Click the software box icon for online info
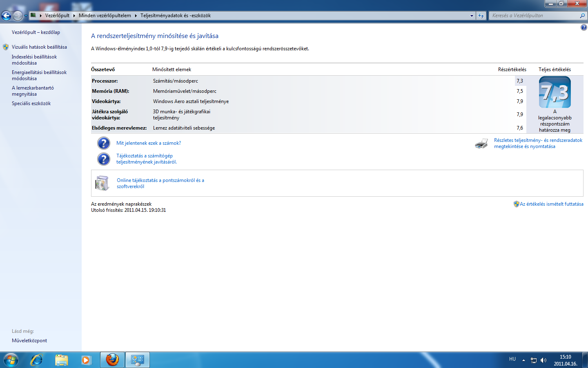The width and height of the screenshot is (588, 368). (102, 183)
